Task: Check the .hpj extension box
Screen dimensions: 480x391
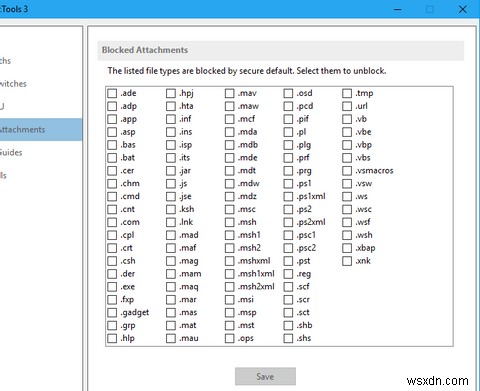Action: (x=171, y=93)
